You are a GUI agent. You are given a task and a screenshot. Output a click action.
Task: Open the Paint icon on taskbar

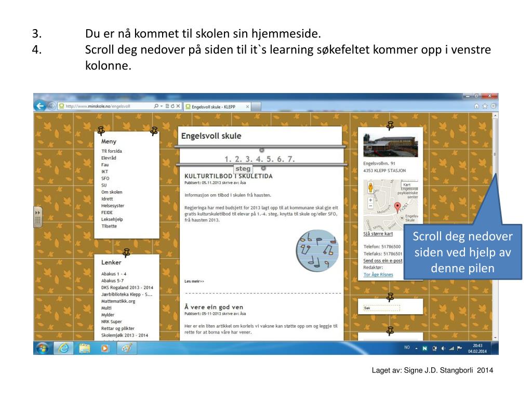[127, 348]
